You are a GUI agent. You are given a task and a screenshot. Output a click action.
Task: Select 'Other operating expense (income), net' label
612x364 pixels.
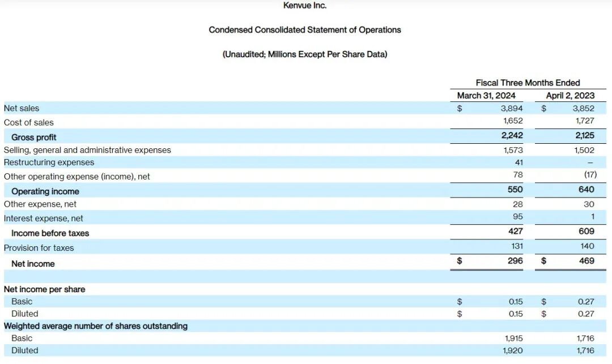[77, 177]
